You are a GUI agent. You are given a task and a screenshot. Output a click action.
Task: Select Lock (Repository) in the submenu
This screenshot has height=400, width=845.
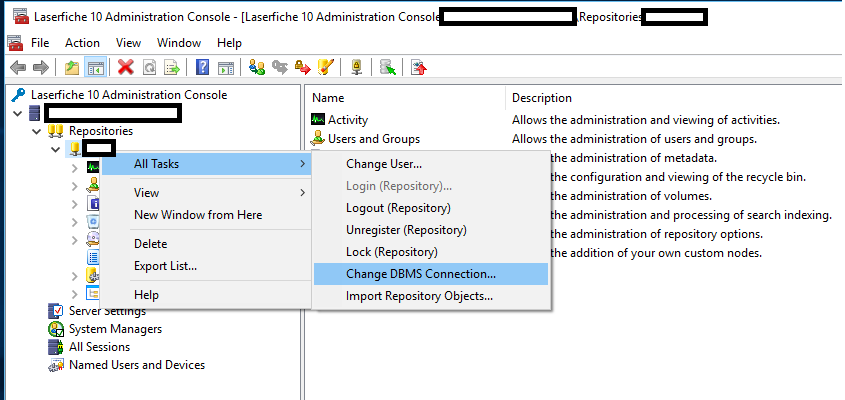coord(431,252)
